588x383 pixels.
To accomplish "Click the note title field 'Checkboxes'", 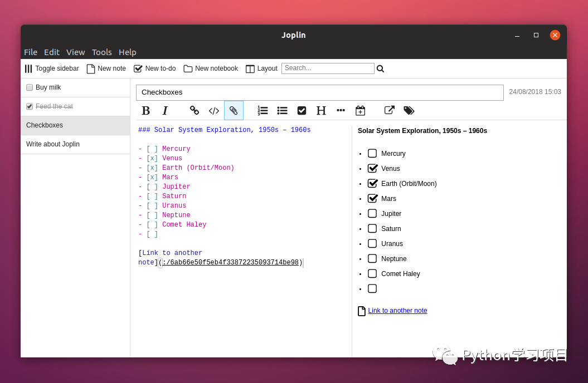I will (319, 92).
